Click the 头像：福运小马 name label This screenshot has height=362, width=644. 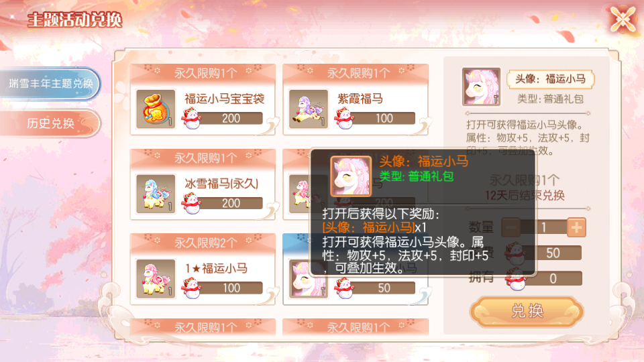550,79
